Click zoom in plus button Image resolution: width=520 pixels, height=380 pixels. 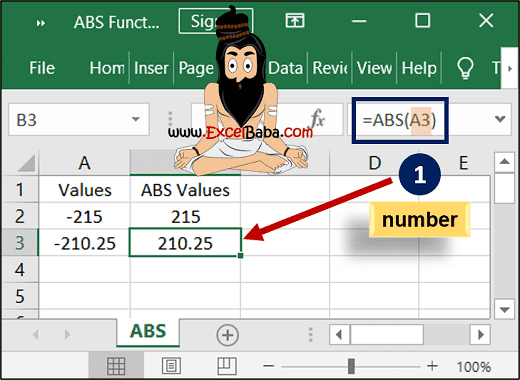432,366
